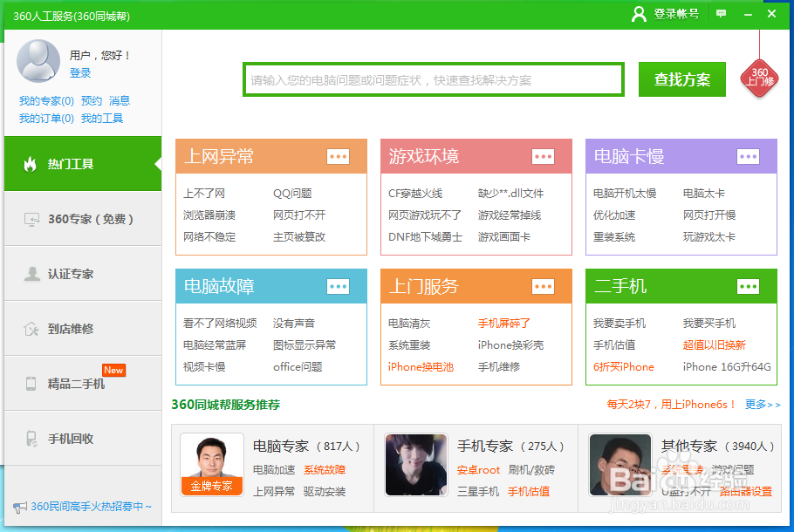The height and width of the screenshot is (532, 794).
Task: Open more options for 电脑故障 card
Action: coord(338,287)
